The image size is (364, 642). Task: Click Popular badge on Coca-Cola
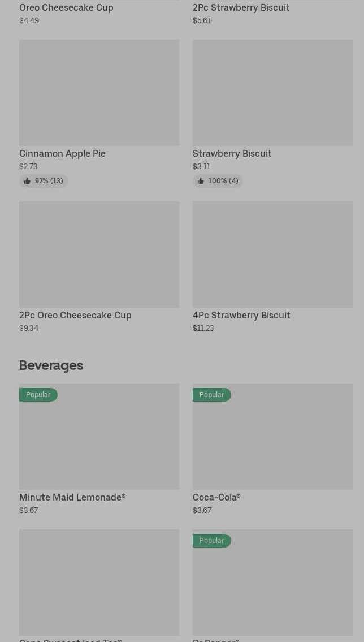(x=212, y=395)
